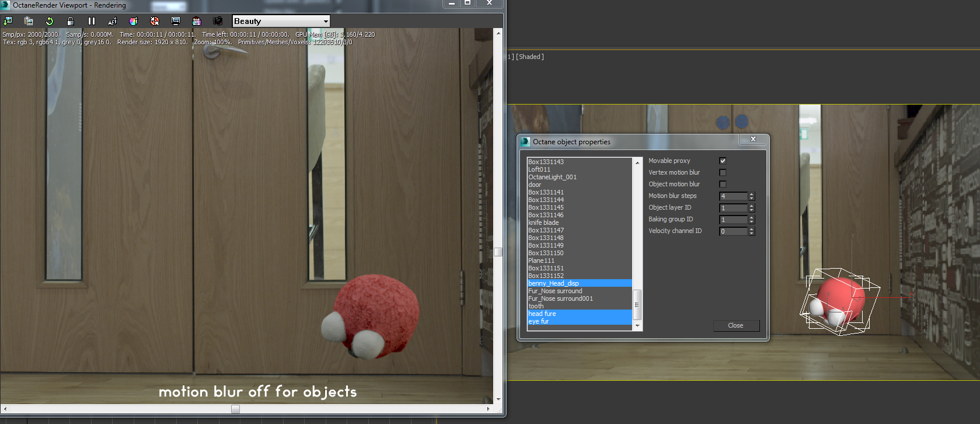Select the door object in the list

click(580, 185)
